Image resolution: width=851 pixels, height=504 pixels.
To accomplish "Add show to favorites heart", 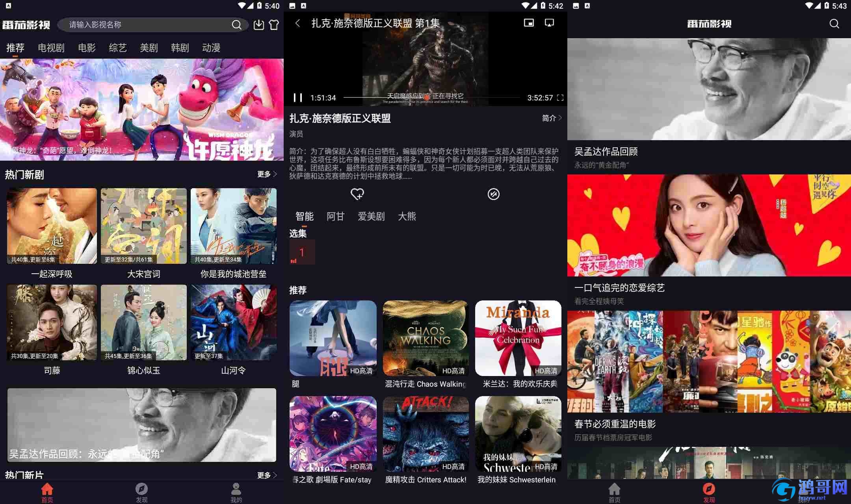I will tap(357, 194).
